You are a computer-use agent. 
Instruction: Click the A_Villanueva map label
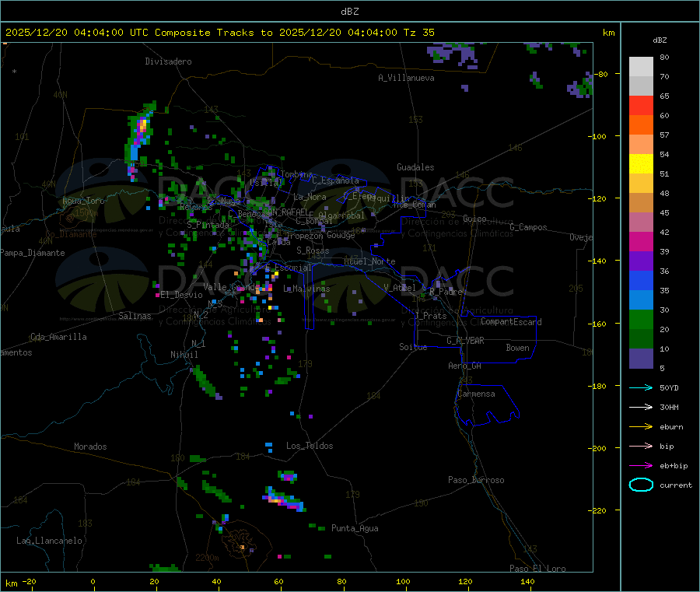point(406,78)
